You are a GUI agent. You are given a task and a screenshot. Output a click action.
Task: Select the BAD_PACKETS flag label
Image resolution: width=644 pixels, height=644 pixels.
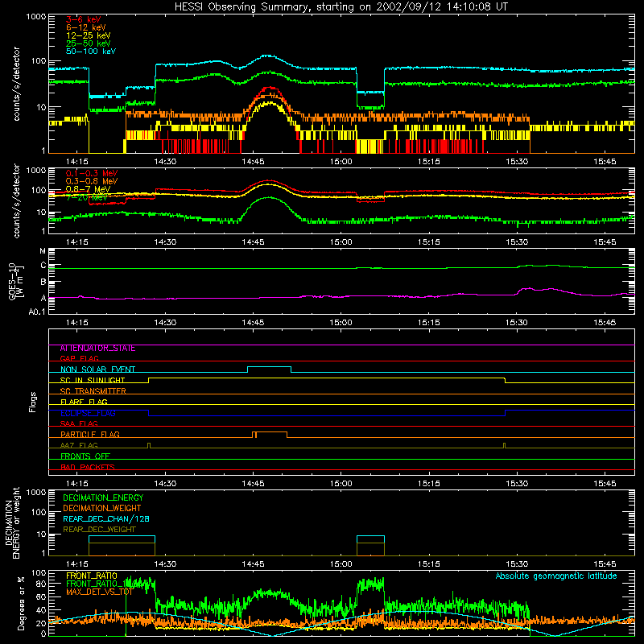click(88, 467)
